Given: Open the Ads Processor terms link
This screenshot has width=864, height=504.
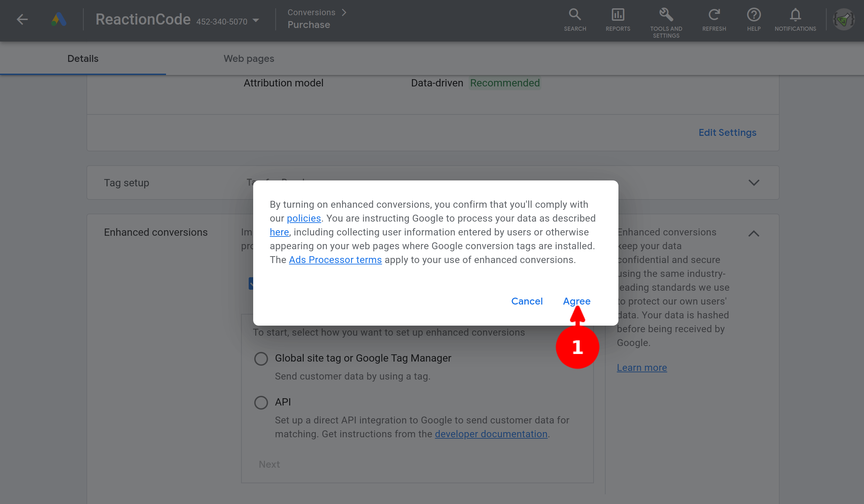Looking at the screenshot, I should [x=335, y=260].
